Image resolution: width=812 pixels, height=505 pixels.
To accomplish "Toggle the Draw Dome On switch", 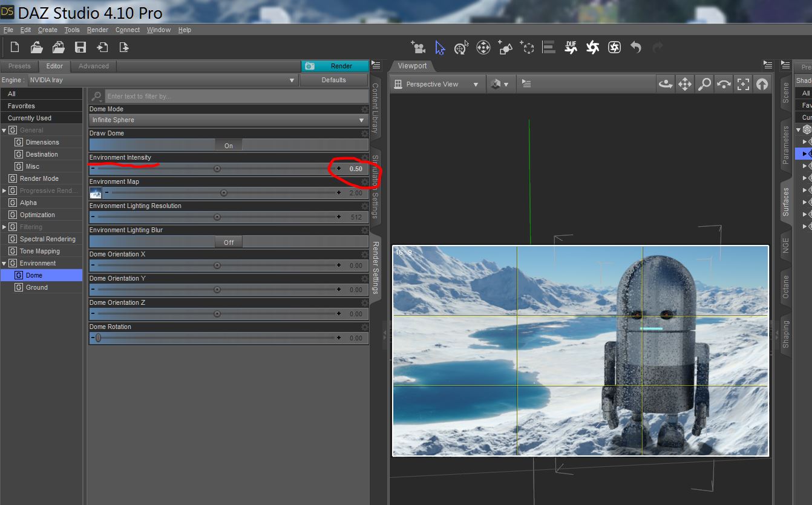I will pyautogui.click(x=229, y=145).
